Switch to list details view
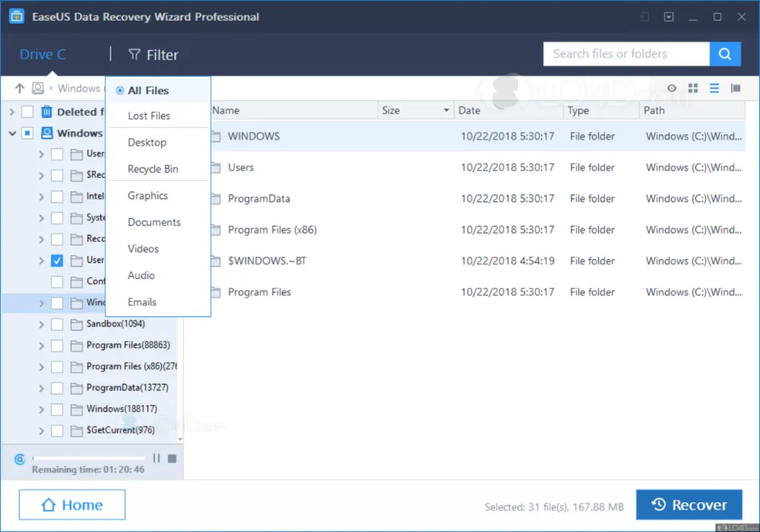The image size is (760, 532). click(x=714, y=88)
